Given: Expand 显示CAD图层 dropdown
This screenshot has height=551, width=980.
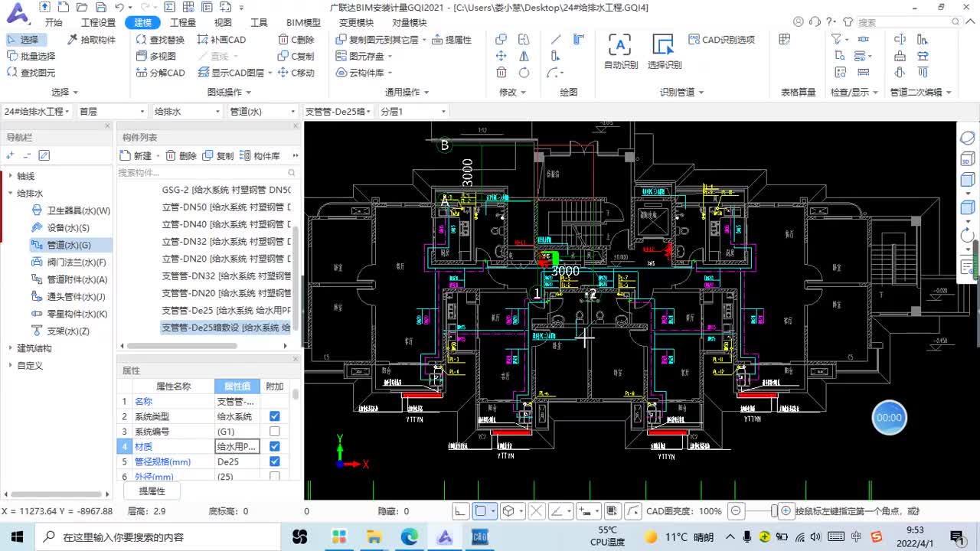Looking at the screenshot, I should tap(270, 73).
